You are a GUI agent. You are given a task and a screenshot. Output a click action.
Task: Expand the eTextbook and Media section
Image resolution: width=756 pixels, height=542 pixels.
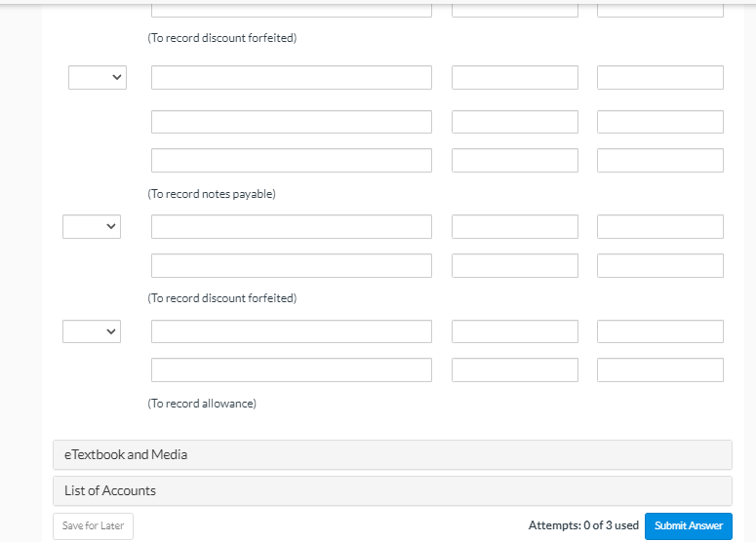tap(392, 454)
